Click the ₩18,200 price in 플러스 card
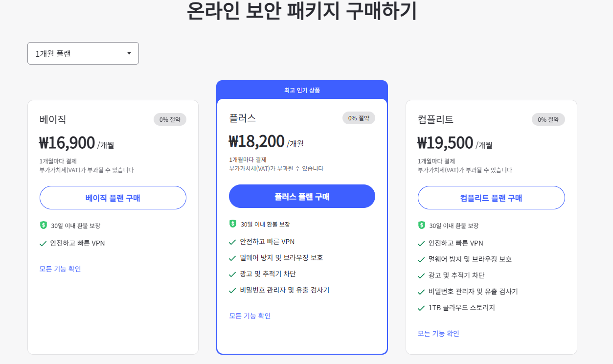Viewport: 613px width, 364px height. (257, 141)
